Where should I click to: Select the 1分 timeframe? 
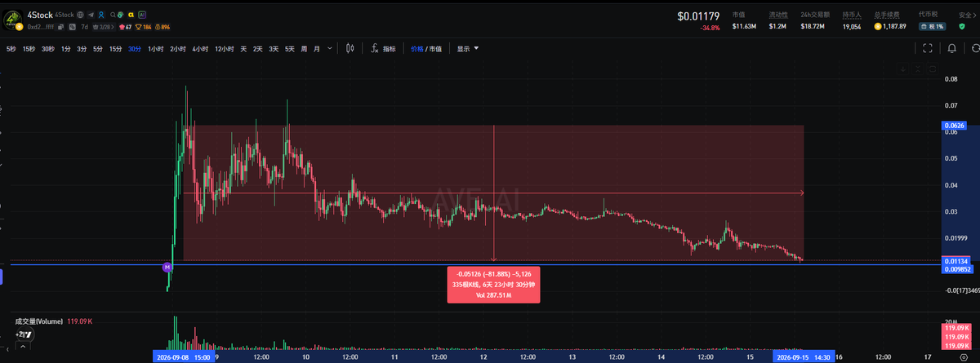(66, 49)
